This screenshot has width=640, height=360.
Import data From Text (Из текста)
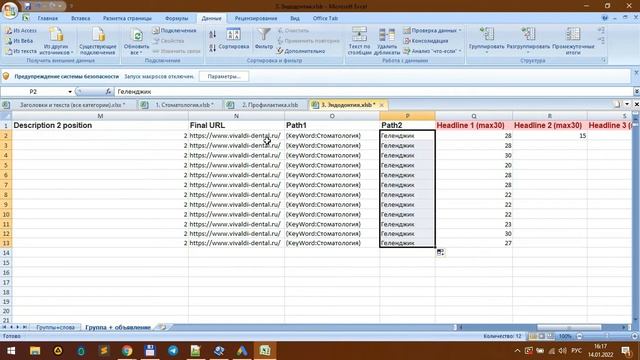coord(21,51)
